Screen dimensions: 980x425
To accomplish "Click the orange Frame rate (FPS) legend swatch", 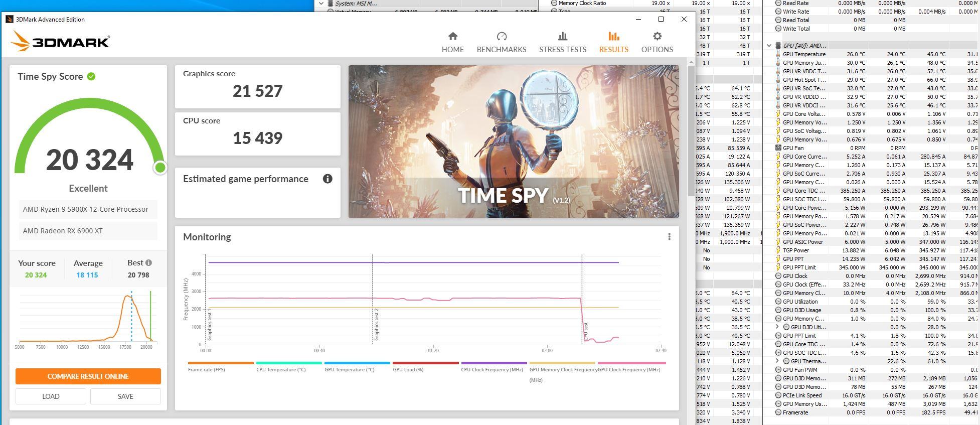I will [x=221, y=363].
